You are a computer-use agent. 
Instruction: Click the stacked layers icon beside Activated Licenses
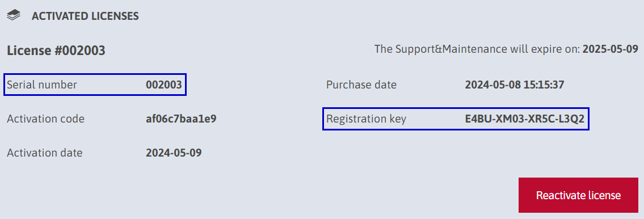(14, 16)
